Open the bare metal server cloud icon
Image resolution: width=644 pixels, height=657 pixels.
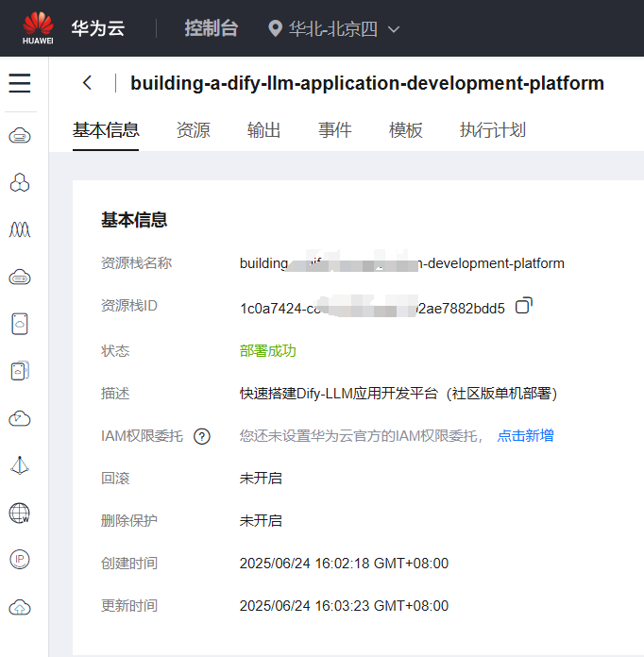coord(20,277)
